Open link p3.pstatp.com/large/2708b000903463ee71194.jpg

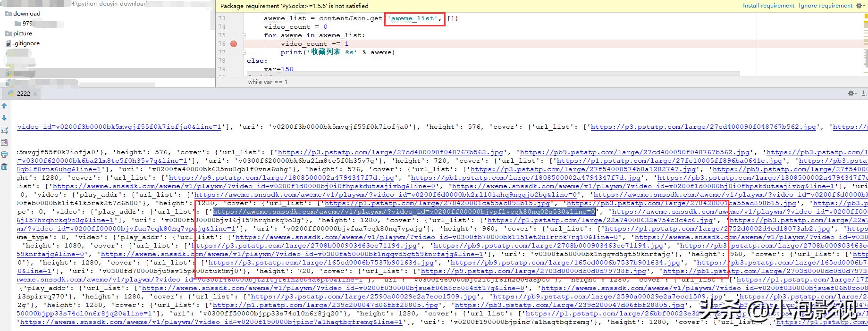[x=304, y=246]
